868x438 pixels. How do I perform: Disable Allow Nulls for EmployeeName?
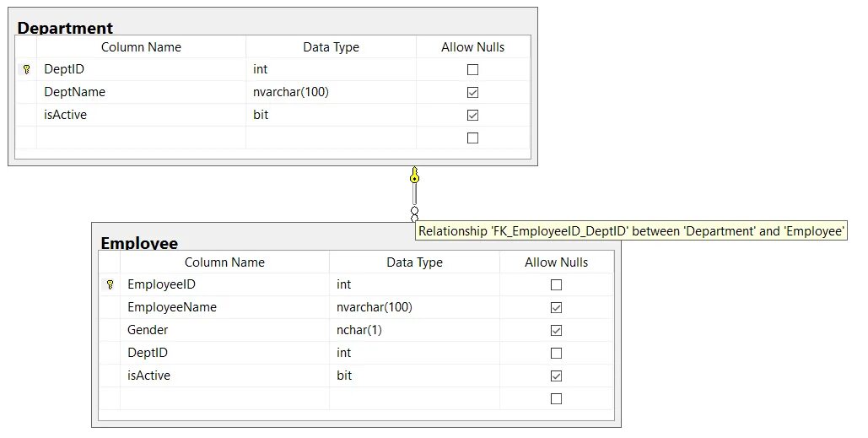click(556, 307)
